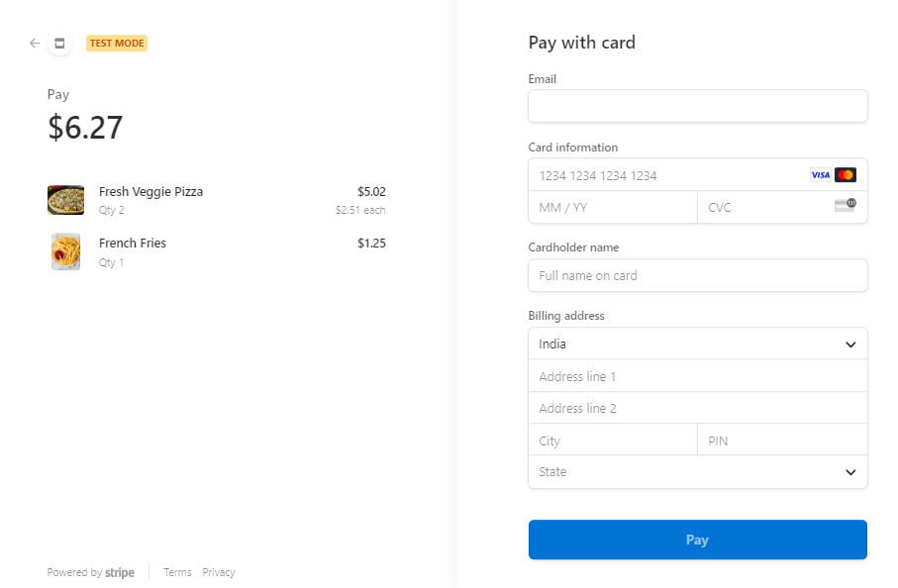Open the State selection dropdown
This screenshot has height=588, width=898.
coord(697,472)
